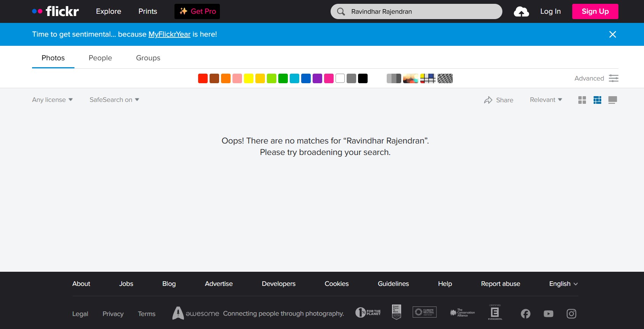Open Flickr's Instagram icon

click(571, 314)
